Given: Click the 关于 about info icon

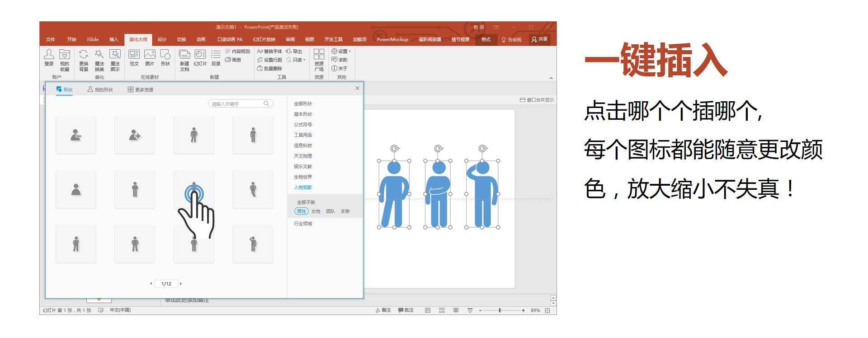Looking at the screenshot, I should 339,68.
